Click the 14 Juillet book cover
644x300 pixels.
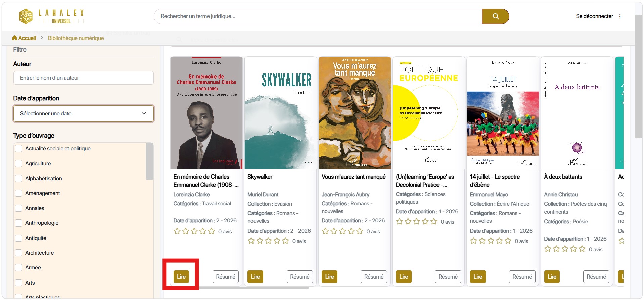tap(503, 113)
